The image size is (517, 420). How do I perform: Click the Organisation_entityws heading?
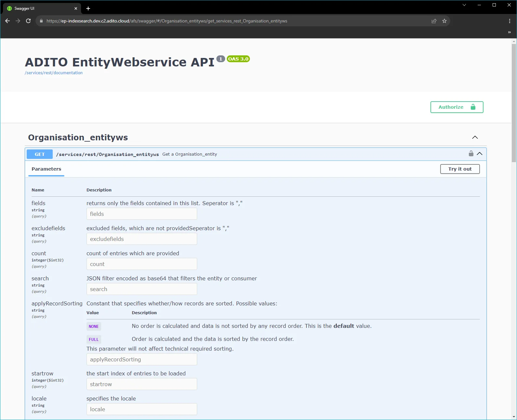(78, 137)
